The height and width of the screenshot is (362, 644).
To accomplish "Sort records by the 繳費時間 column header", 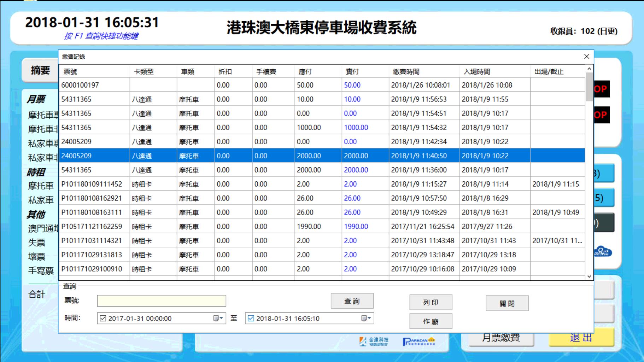I will [x=406, y=72].
